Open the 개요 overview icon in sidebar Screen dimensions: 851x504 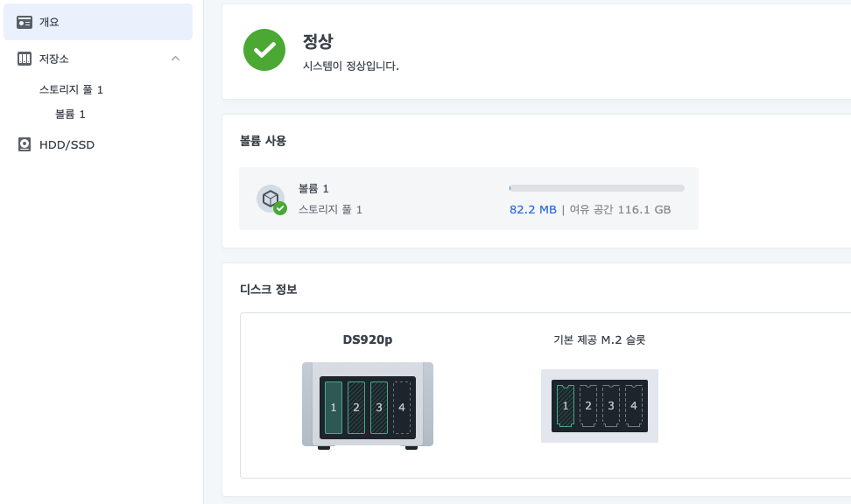(x=25, y=22)
